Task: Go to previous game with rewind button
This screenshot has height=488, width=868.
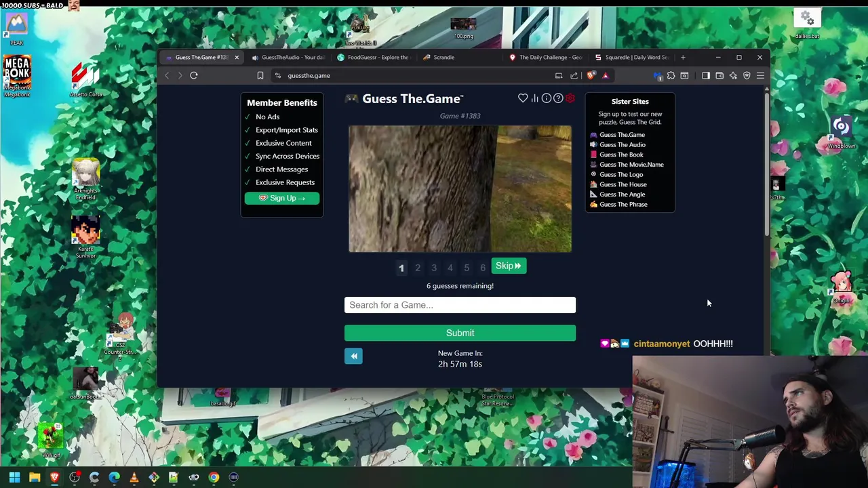Action: tap(353, 356)
